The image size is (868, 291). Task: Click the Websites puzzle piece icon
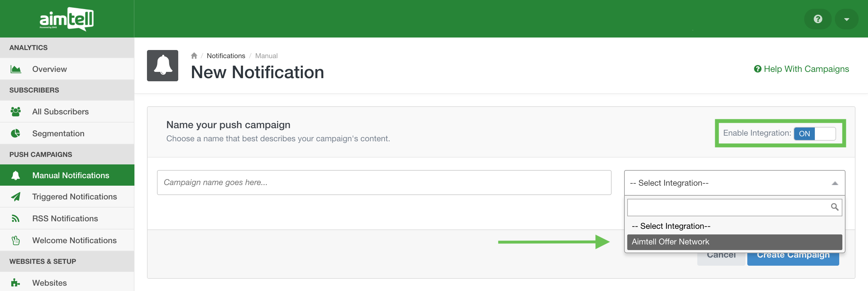16,283
